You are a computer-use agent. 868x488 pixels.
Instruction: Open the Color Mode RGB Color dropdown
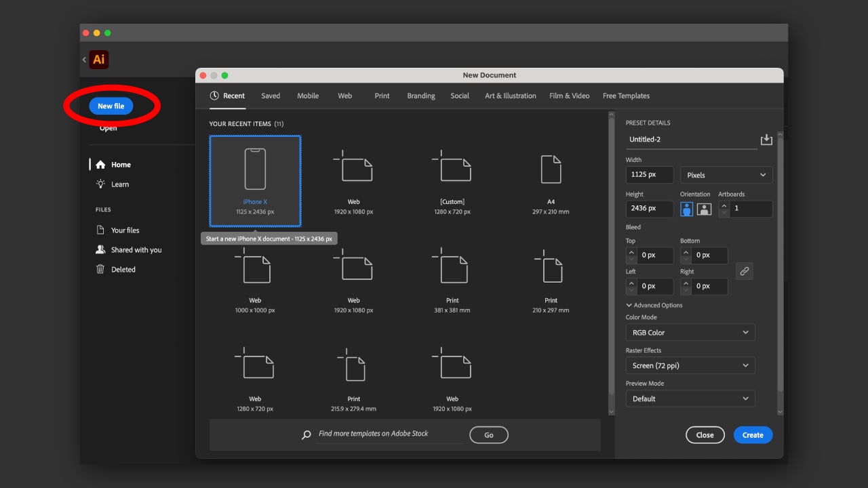tap(690, 332)
